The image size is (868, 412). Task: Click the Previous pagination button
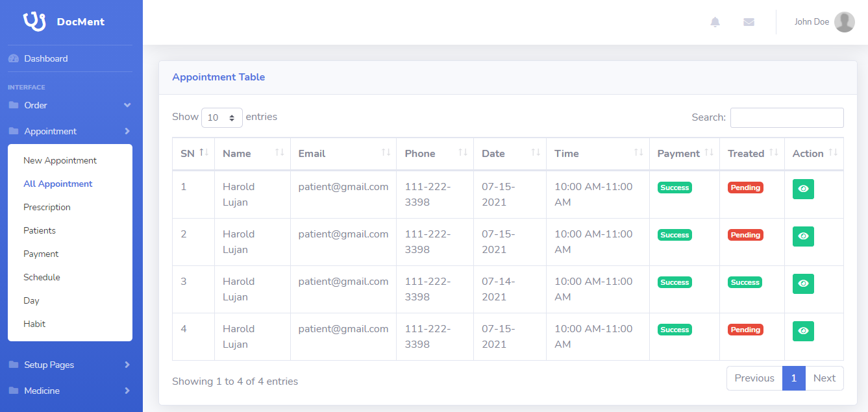tap(754, 378)
